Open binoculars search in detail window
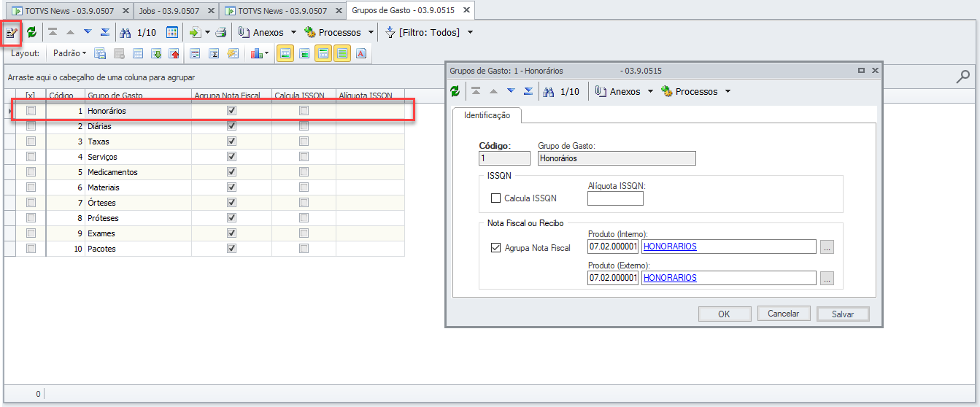The height and width of the screenshot is (407, 980). 549,91
